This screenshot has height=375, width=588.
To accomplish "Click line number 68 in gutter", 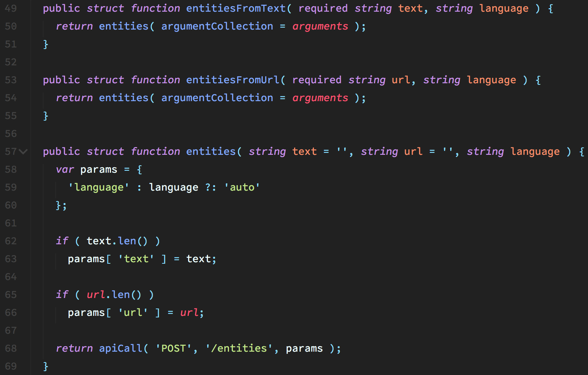I will point(11,348).
